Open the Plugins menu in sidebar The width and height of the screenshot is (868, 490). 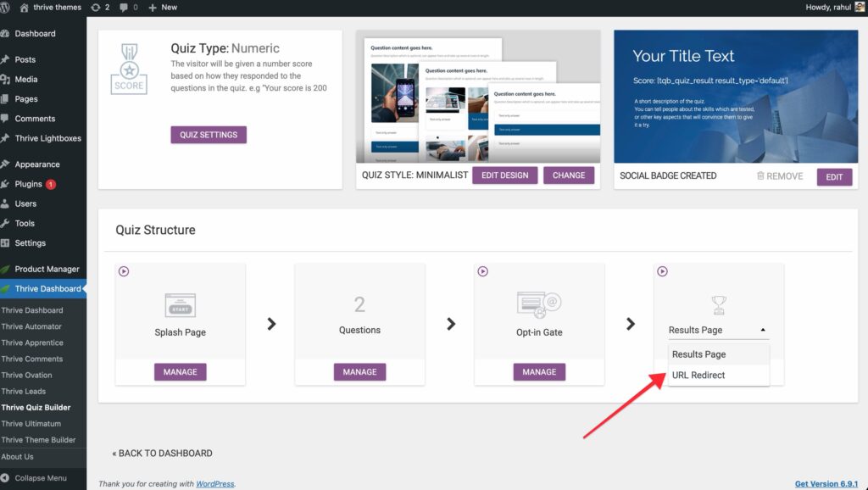tap(28, 184)
